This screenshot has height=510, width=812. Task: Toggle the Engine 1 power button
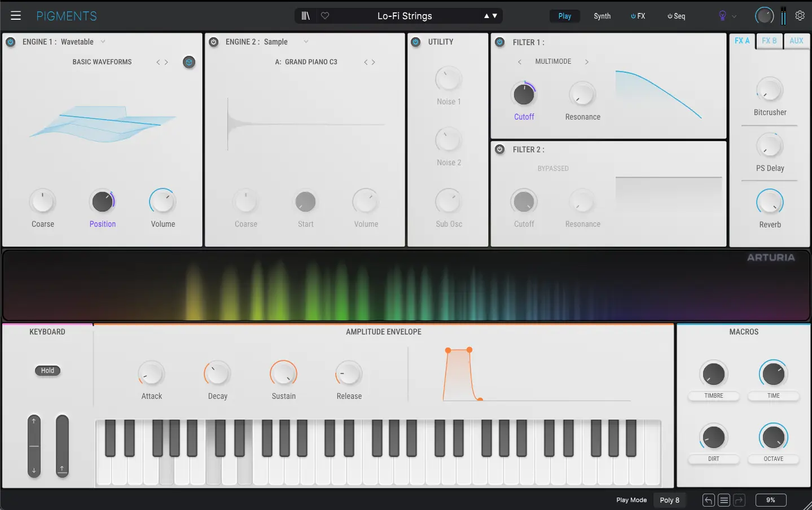click(x=10, y=42)
